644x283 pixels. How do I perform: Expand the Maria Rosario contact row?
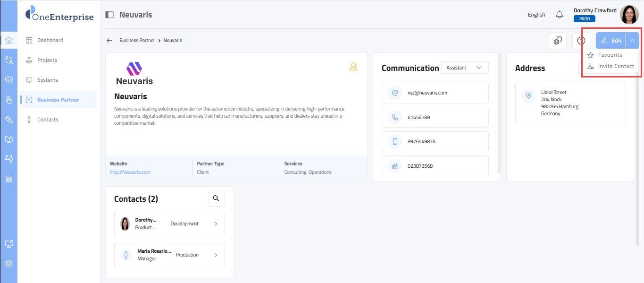coord(216,255)
